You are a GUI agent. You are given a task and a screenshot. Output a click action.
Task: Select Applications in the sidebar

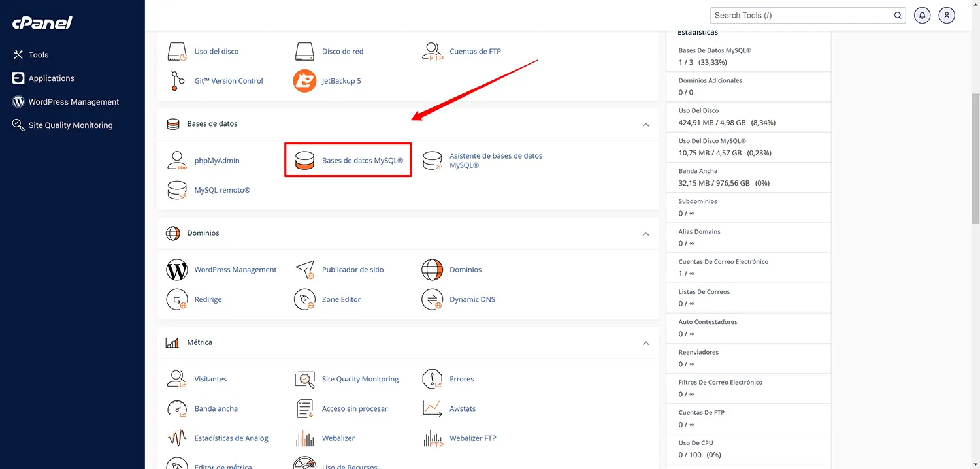tap(50, 78)
